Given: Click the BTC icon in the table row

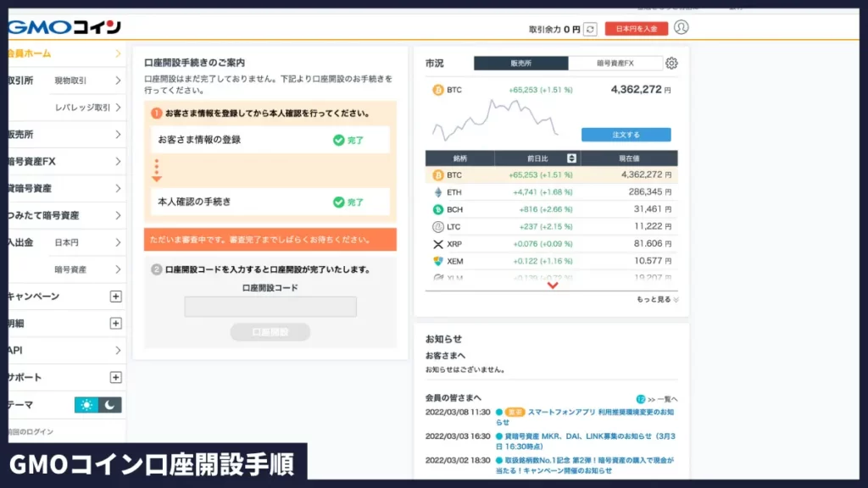Looking at the screenshot, I should pyautogui.click(x=438, y=175).
